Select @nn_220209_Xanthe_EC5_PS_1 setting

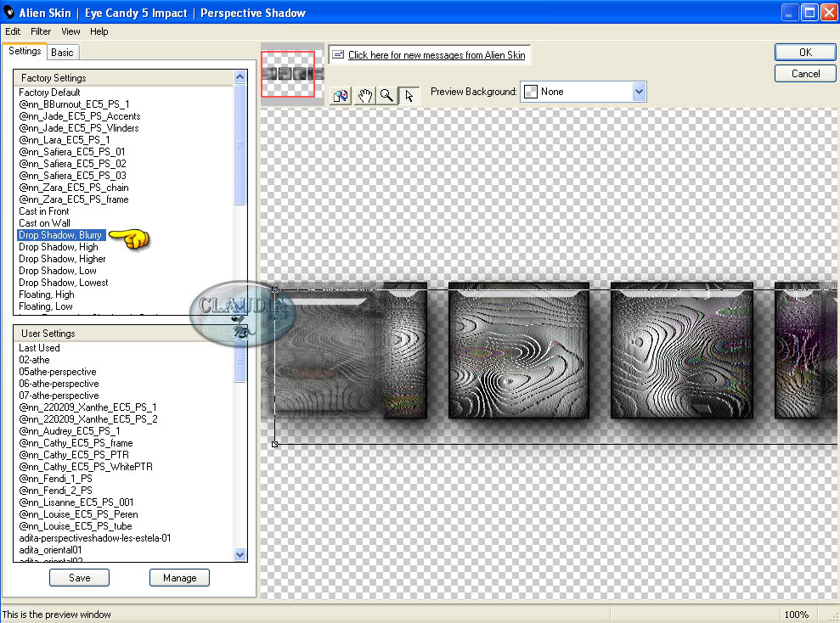pos(87,407)
